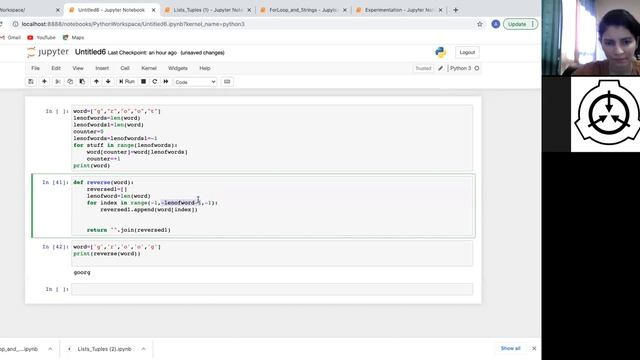640x360 pixels.
Task: Click the In [42] cell prompt
Action: tap(56, 247)
